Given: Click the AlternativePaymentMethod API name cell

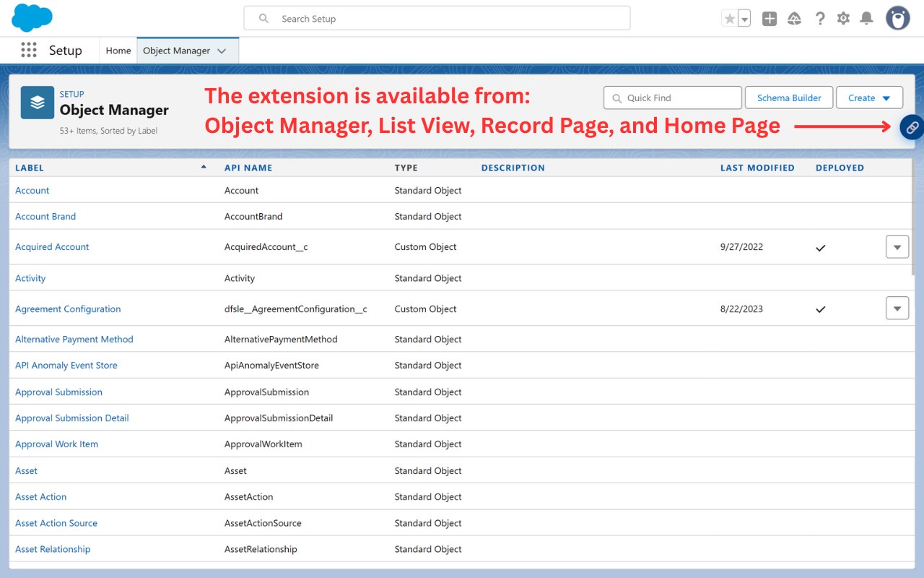Looking at the screenshot, I should click(281, 339).
